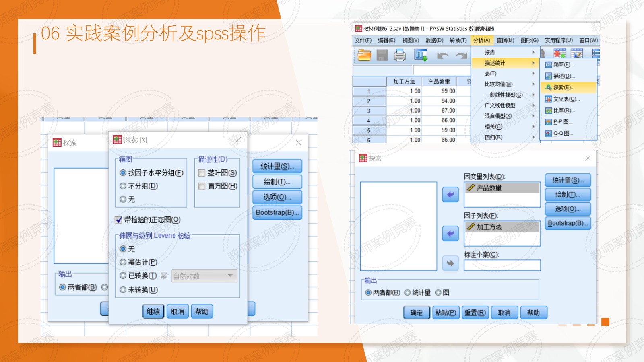Click the open folder toolbar icon
Screen dimensions: 644x362
click(364, 55)
